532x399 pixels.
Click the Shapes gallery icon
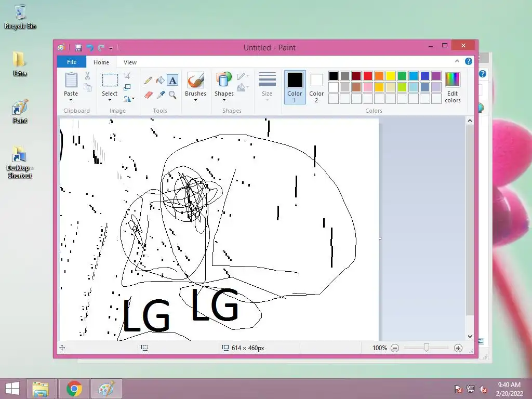224,81
